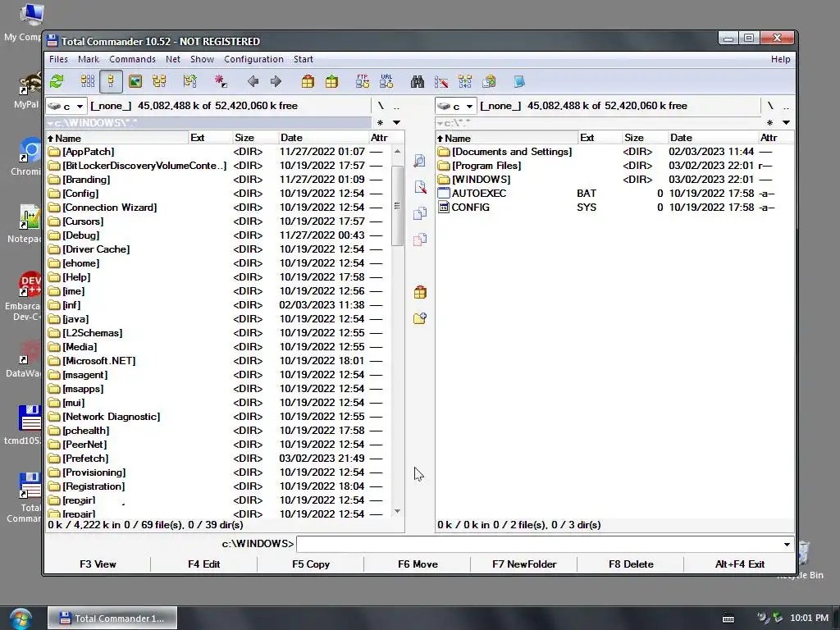840x630 pixels.
Task: Open right panel favorites asterisk button
Action: tap(769, 123)
